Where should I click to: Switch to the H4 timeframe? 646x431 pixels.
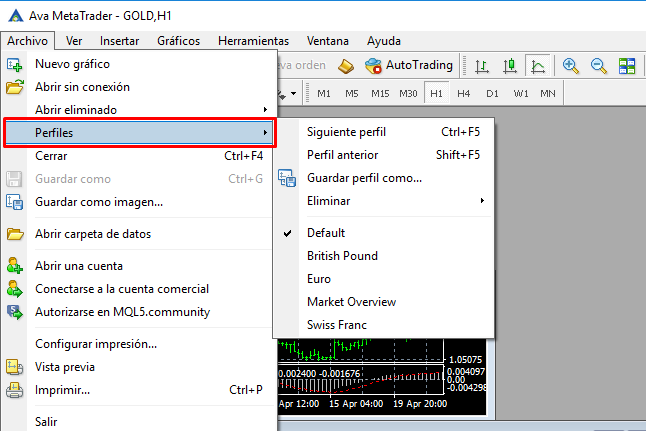(463, 94)
